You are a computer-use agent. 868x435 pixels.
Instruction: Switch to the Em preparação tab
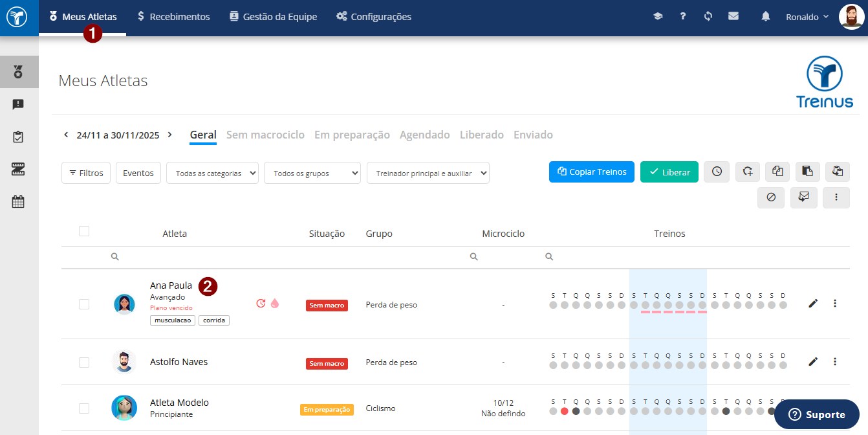352,135
